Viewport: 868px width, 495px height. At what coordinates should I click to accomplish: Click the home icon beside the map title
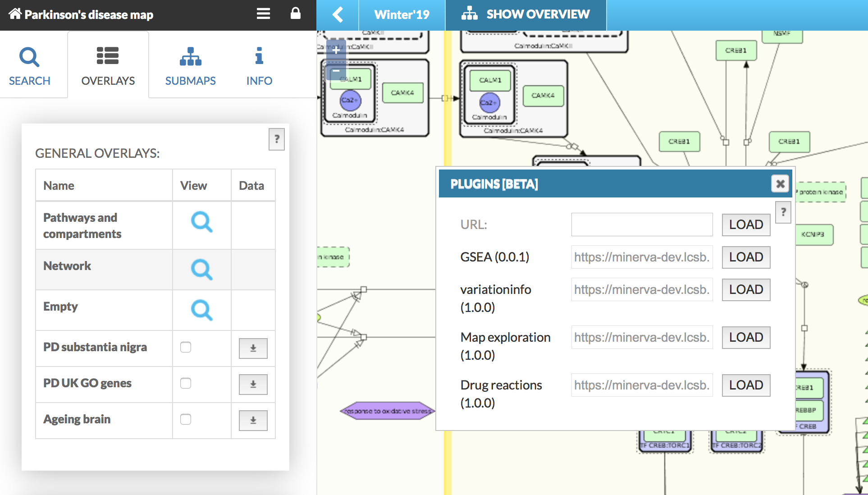[15, 14]
